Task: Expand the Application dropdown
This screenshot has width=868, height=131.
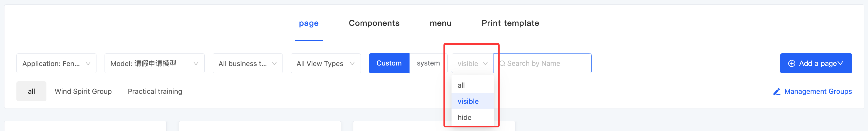Action: point(56,63)
